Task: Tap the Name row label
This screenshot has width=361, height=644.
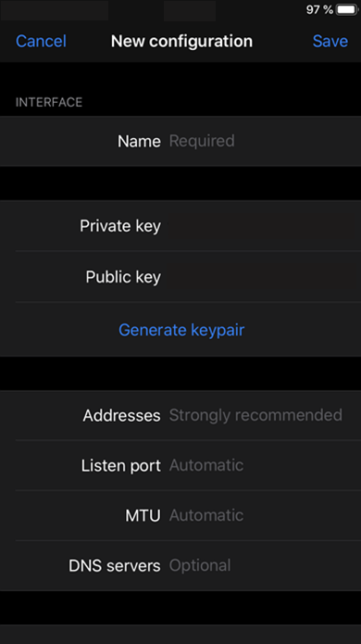Action: tap(139, 141)
